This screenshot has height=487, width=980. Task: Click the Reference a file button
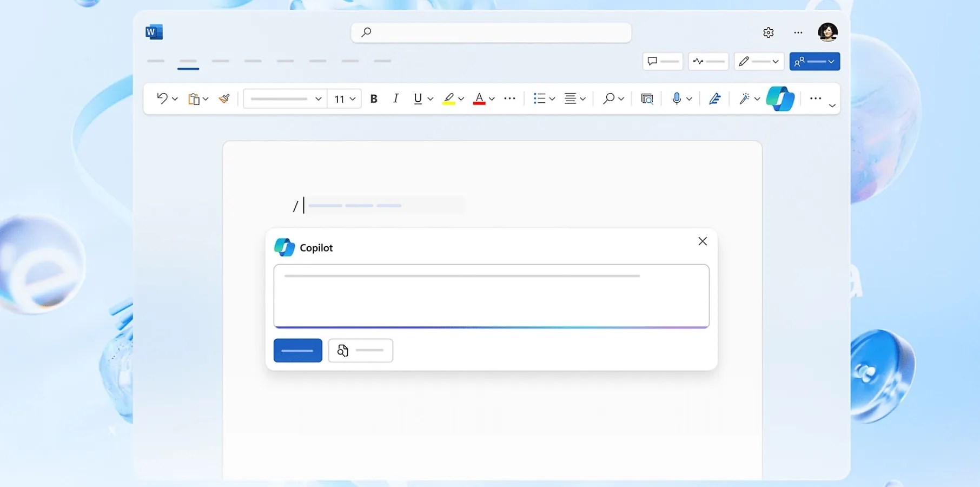pyautogui.click(x=361, y=351)
